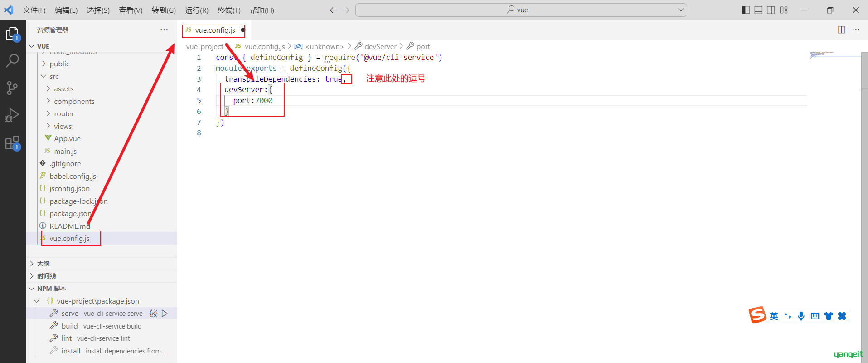Open the 运行(R) menu
This screenshot has height=363, width=868.
pos(197,10)
